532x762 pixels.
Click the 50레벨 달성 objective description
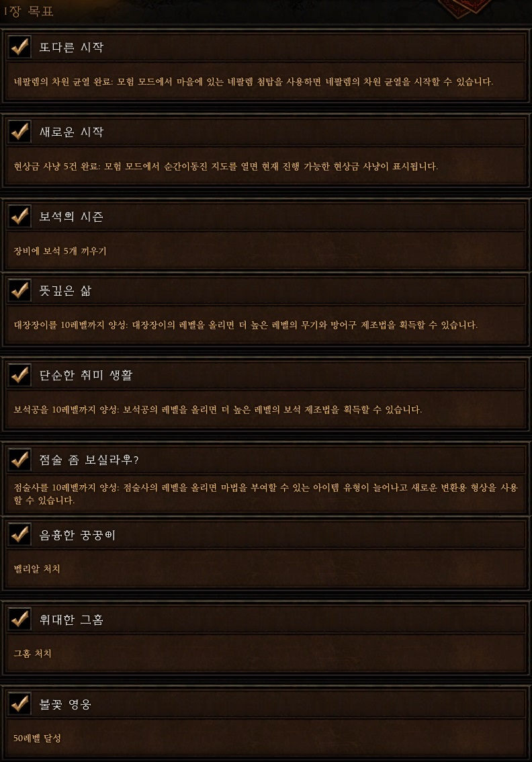[x=38, y=738]
